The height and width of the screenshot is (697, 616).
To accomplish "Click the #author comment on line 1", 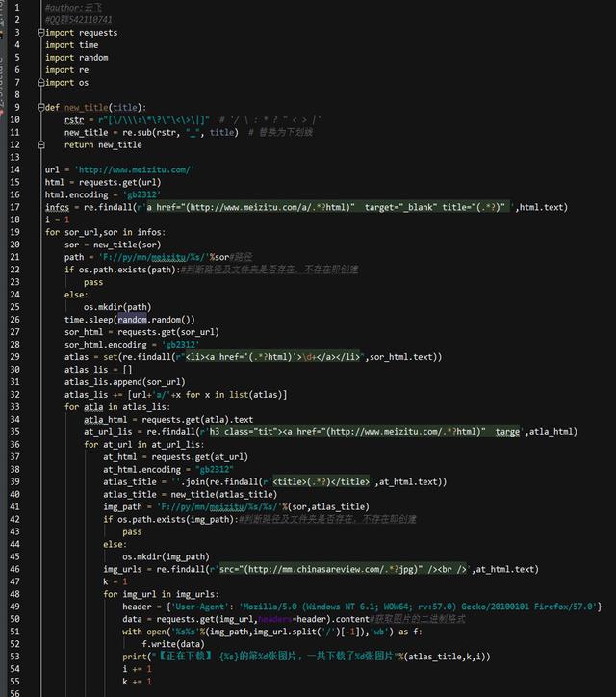I will [x=73, y=8].
